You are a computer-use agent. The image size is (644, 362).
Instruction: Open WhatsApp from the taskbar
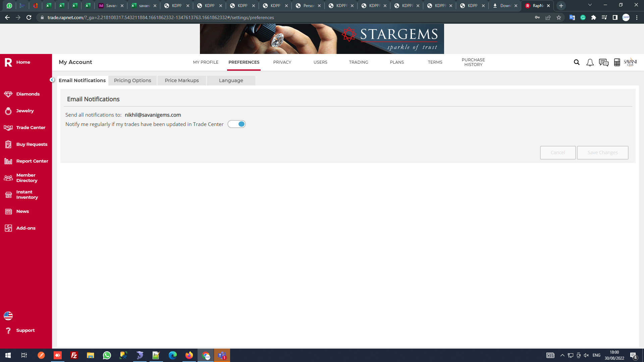click(107, 355)
